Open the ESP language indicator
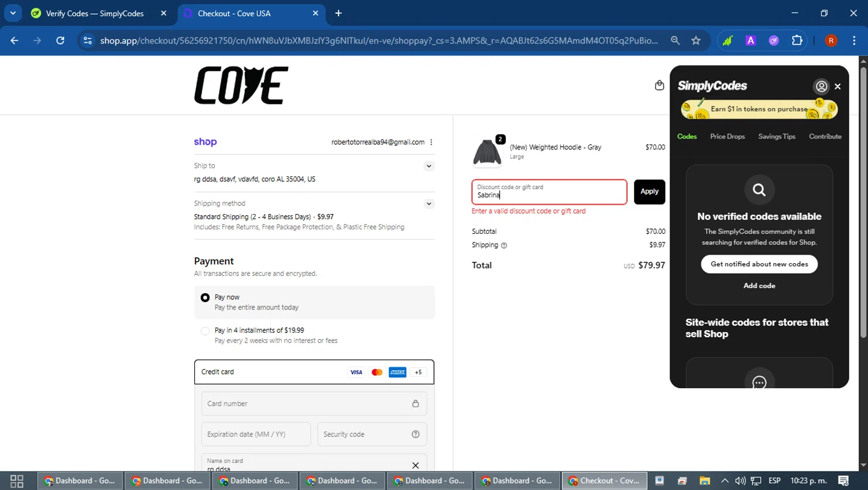868x490 pixels. tap(774, 481)
